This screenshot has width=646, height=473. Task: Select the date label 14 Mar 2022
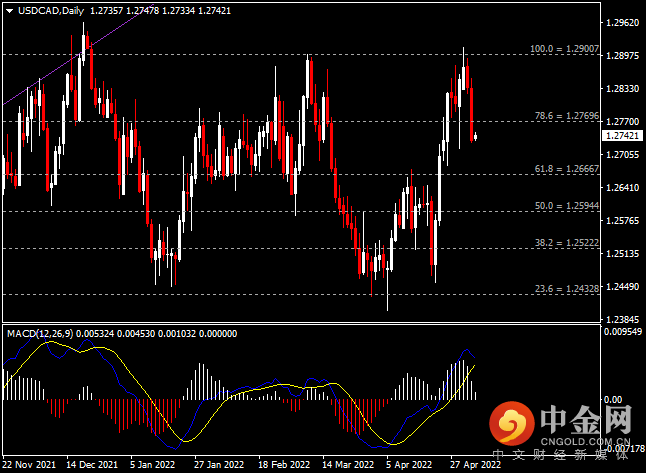(x=348, y=465)
